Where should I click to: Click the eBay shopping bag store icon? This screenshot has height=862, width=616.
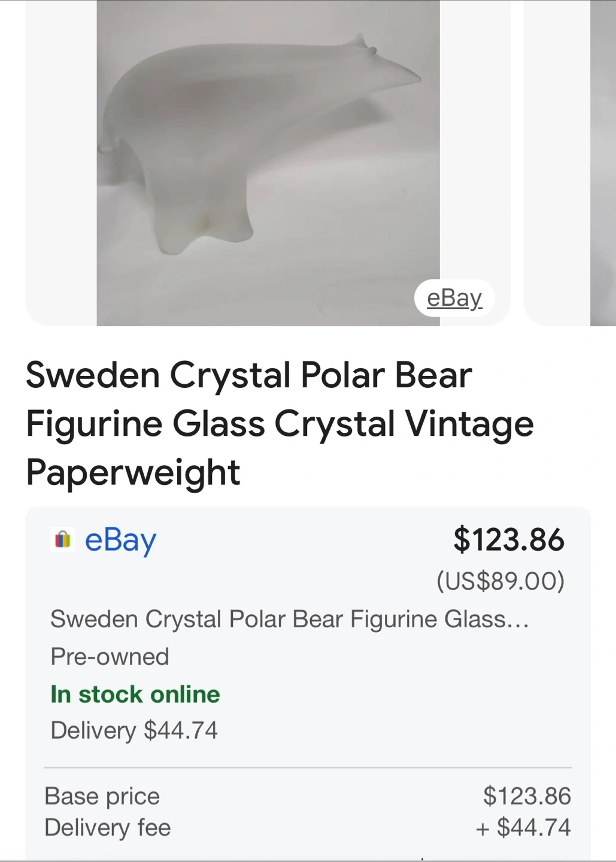(x=63, y=539)
